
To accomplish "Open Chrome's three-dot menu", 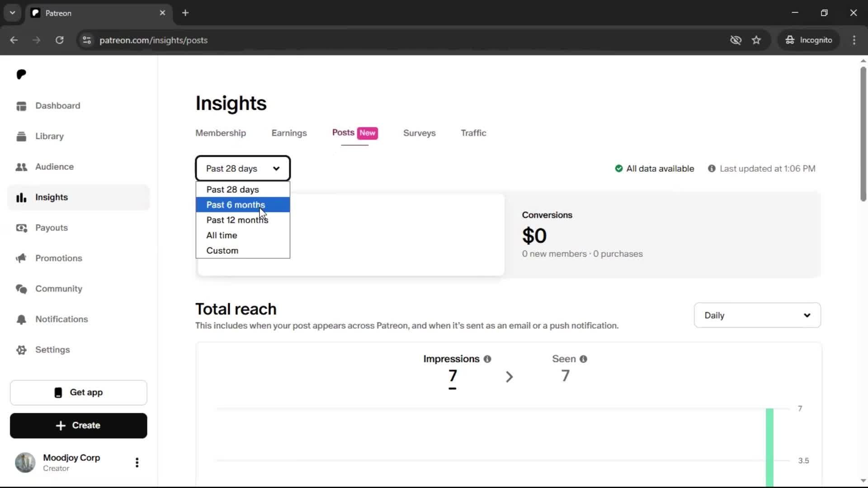I will 854,40.
